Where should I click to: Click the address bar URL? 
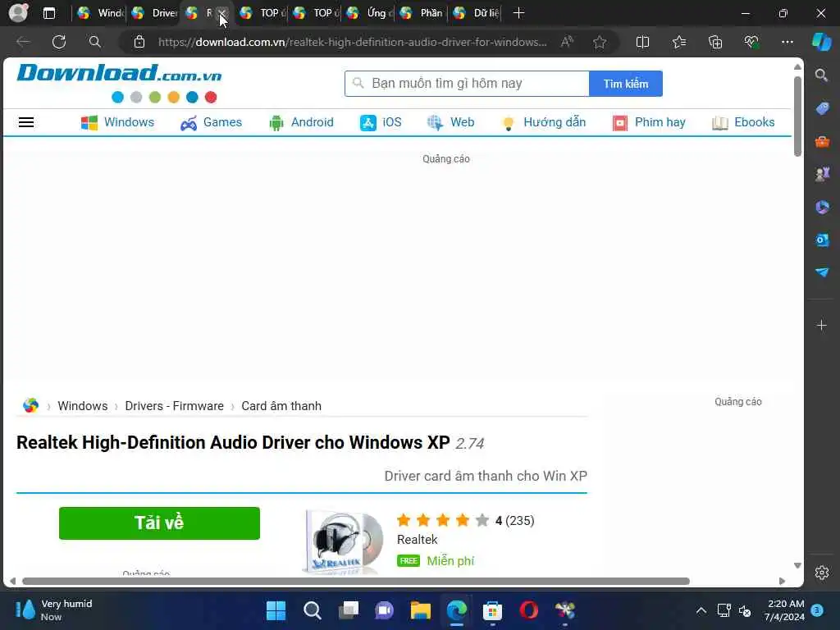(x=352, y=42)
